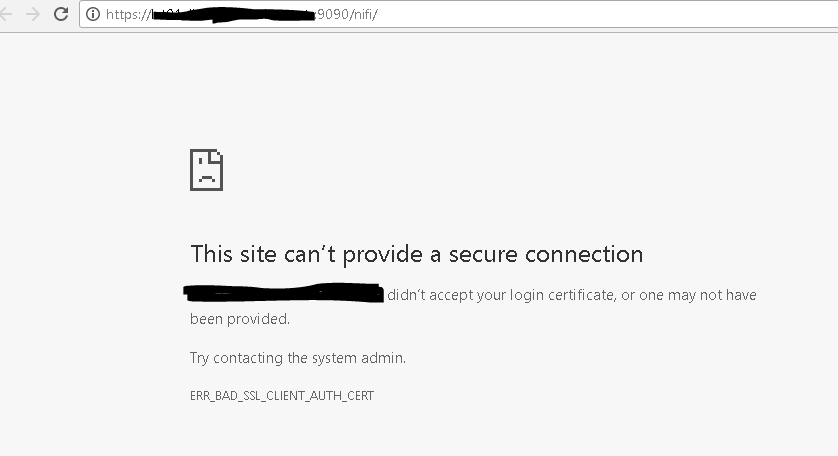Click the word "This" starting the heading
Image resolution: width=838 pixels, height=456 pixels.
pos(211,254)
